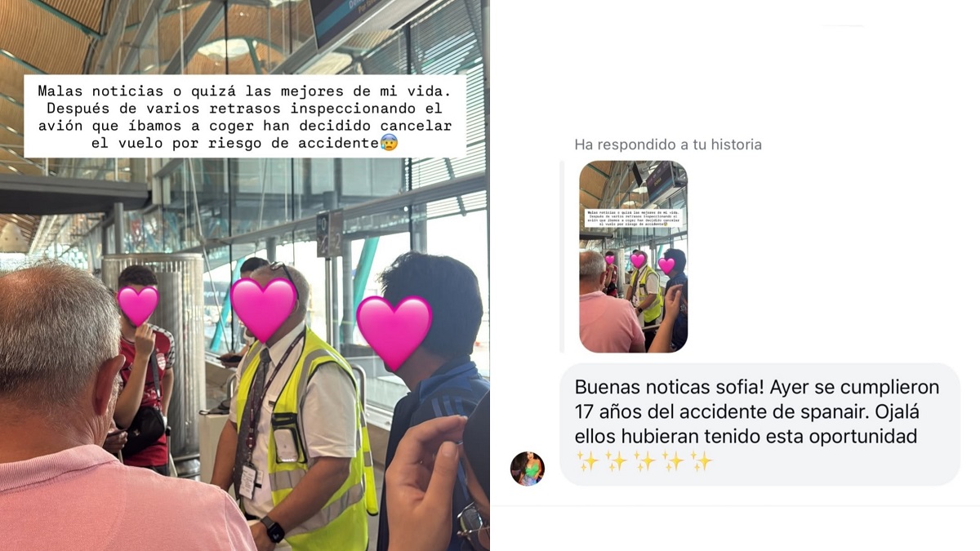
Task: Click the hearts inside the story thumbnail preview
Action: [x=638, y=262]
